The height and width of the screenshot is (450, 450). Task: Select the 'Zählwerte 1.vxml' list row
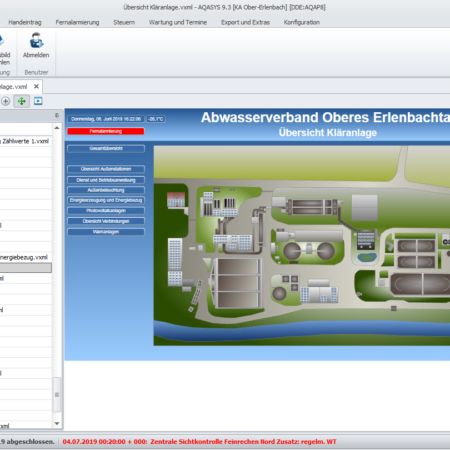pyautogui.click(x=26, y=141)
